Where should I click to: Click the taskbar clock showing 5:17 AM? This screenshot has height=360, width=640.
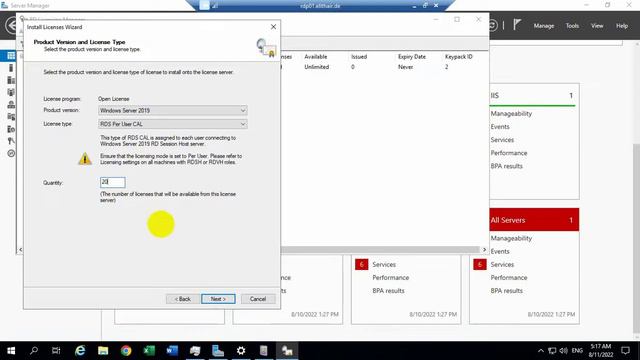pyautogui.click(x=601, y=351)
